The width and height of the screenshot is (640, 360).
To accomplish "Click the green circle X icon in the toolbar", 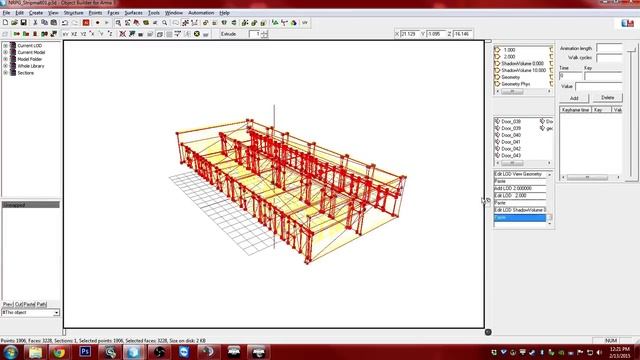I will pos(197,34).
